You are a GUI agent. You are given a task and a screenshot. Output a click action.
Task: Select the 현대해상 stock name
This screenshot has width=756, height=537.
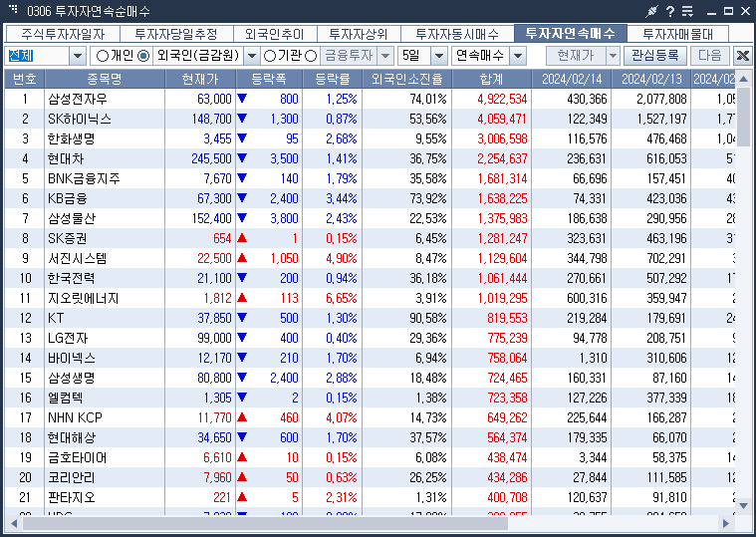click(72, 437)
